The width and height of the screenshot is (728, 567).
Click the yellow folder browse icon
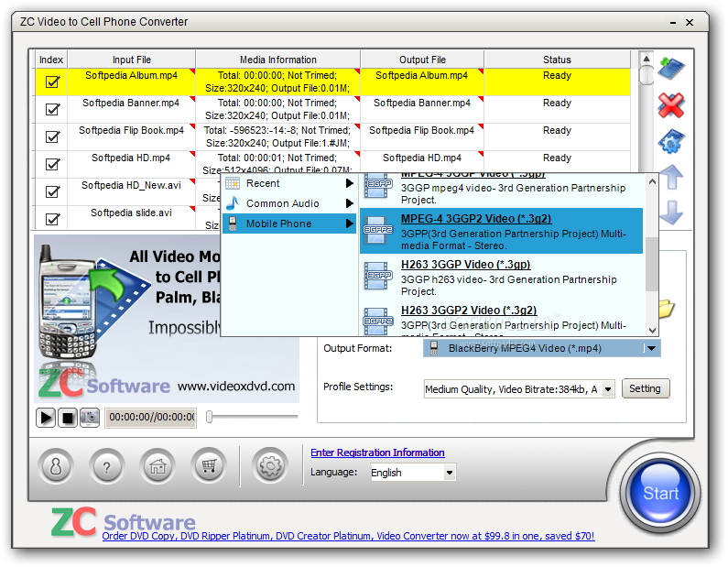[667, 309]
